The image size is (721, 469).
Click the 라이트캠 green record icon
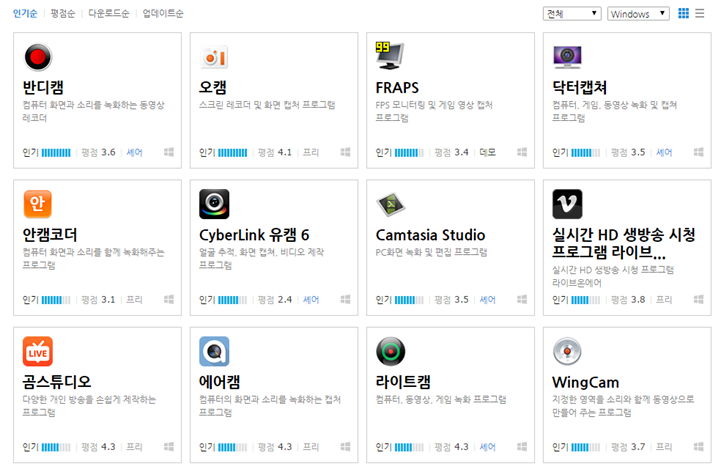pos(390,351)
